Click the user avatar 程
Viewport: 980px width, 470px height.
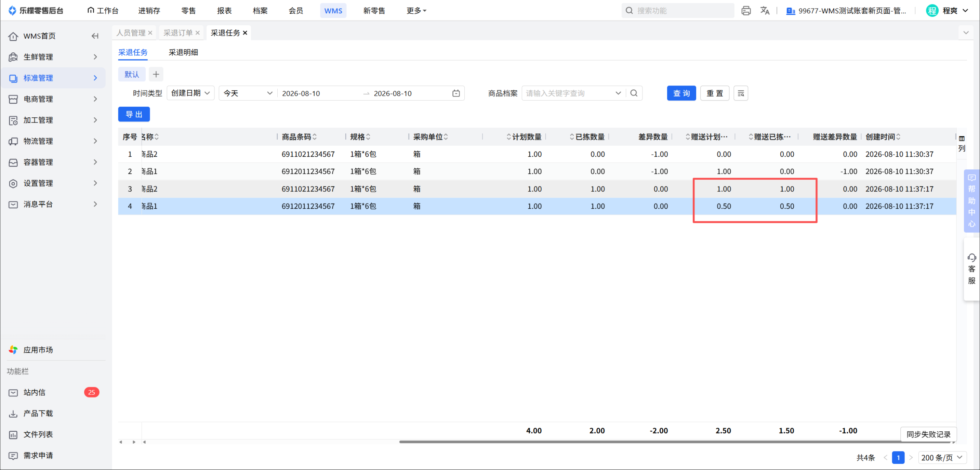(x=932, y=11)
